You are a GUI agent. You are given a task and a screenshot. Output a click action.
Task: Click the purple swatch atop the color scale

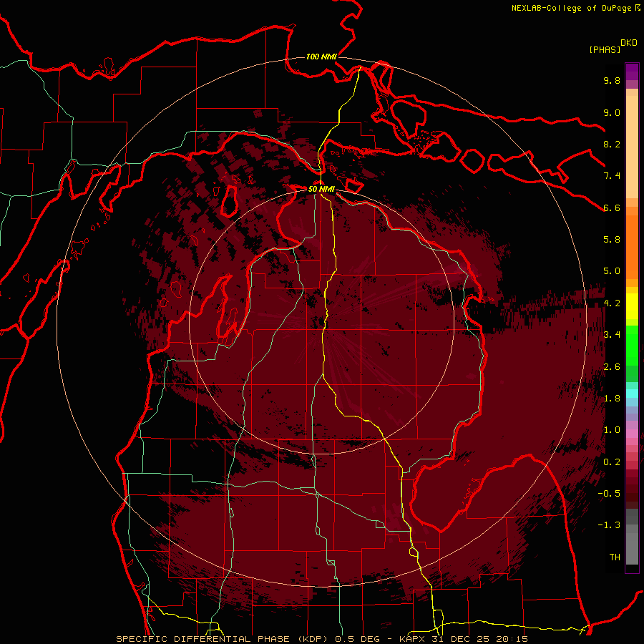pos(632,72)
